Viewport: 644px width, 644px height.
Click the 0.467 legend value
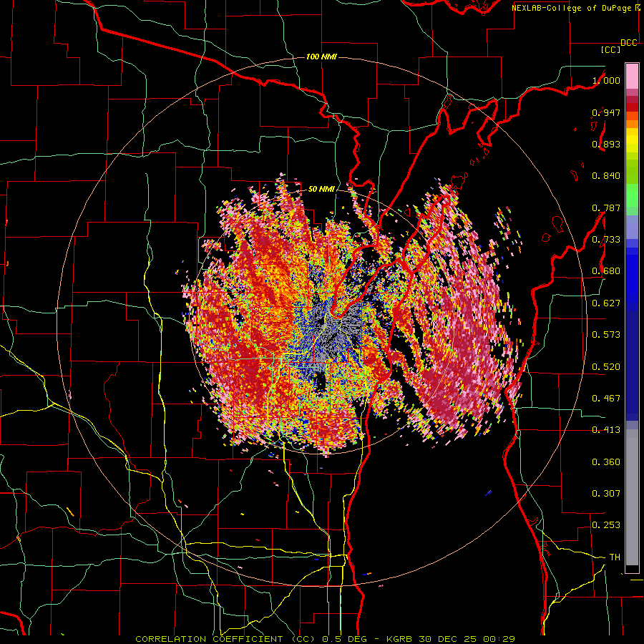click(606, 399)
